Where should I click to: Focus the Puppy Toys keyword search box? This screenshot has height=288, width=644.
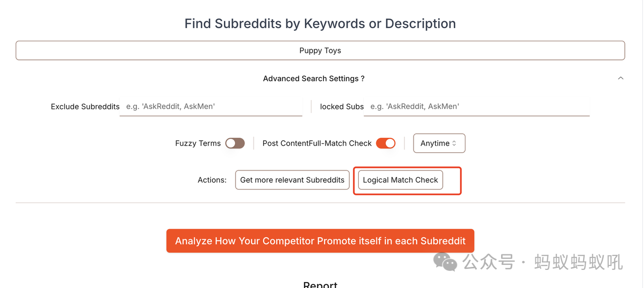[320, 51]
